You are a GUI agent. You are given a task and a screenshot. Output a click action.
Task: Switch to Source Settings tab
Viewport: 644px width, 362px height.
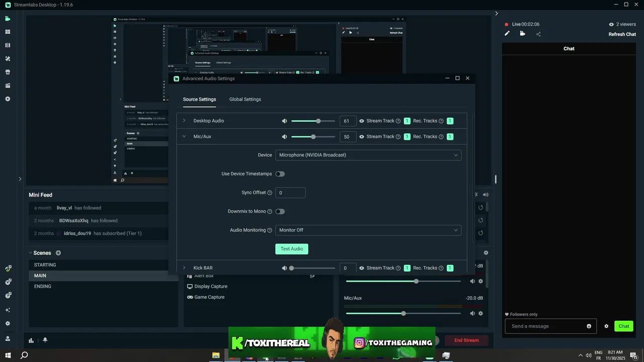[199, 100]
